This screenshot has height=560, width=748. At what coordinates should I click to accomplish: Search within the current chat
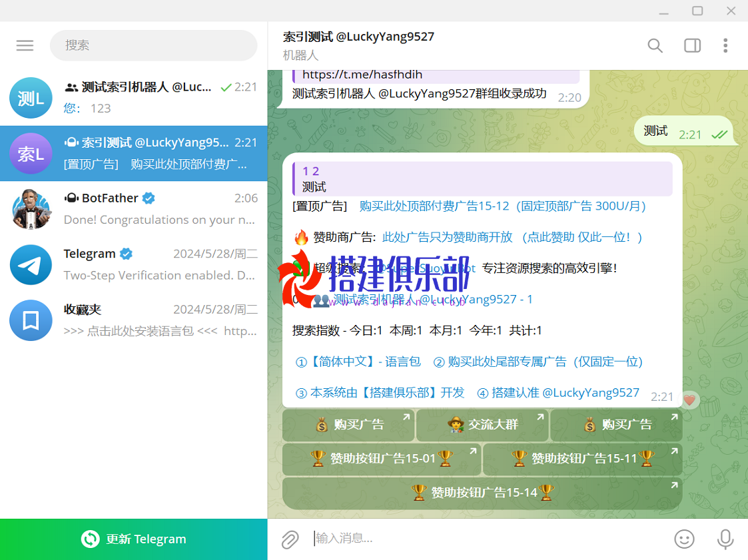(655, 45)
